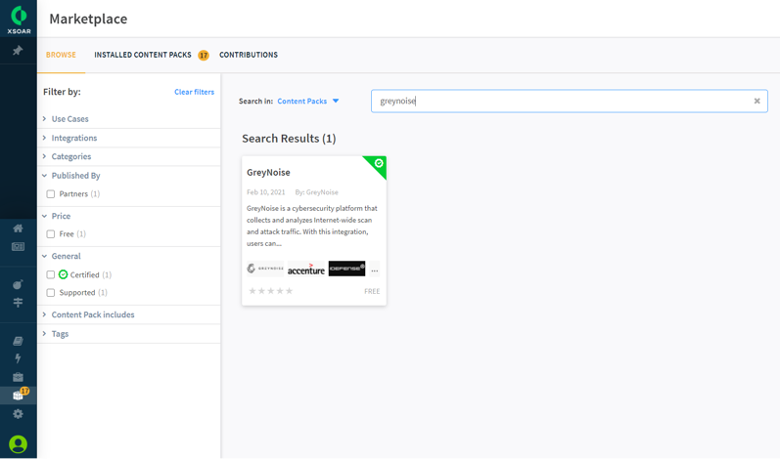The height and width of the screenshot is (460, 780).
Task: Click the GreyNoise logo on the card
Action: (x=265, y=269)
